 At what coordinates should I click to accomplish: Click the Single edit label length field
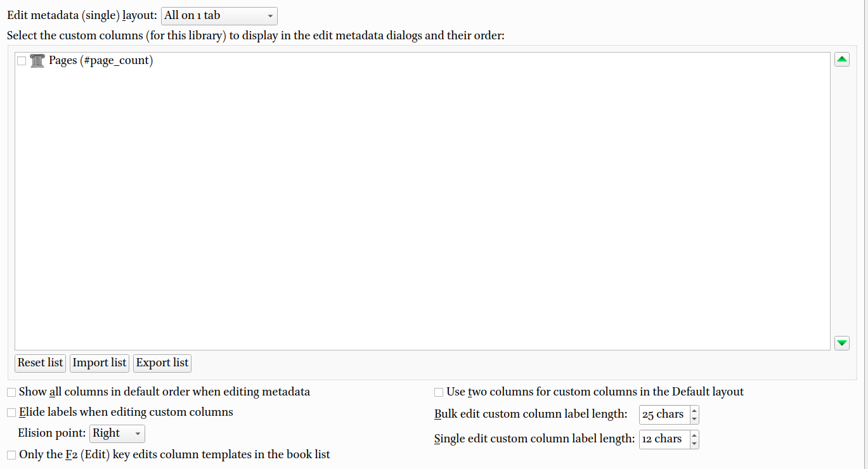663,439
